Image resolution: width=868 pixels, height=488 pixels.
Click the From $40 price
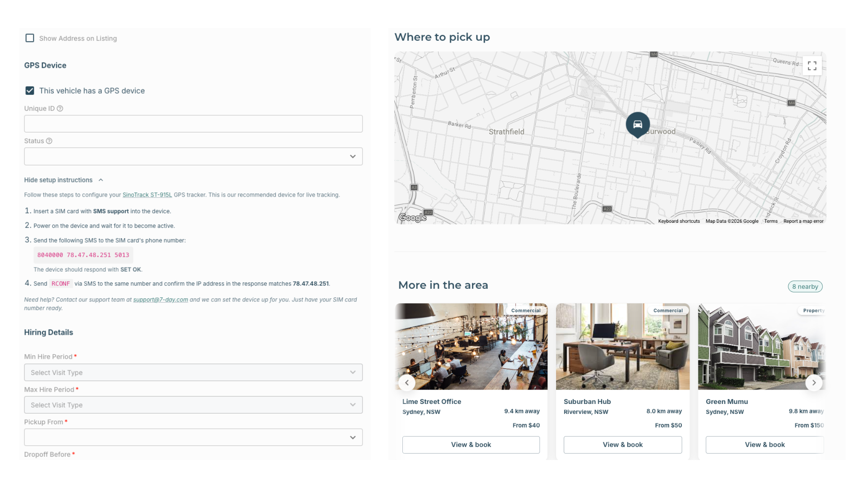(526, 425)
